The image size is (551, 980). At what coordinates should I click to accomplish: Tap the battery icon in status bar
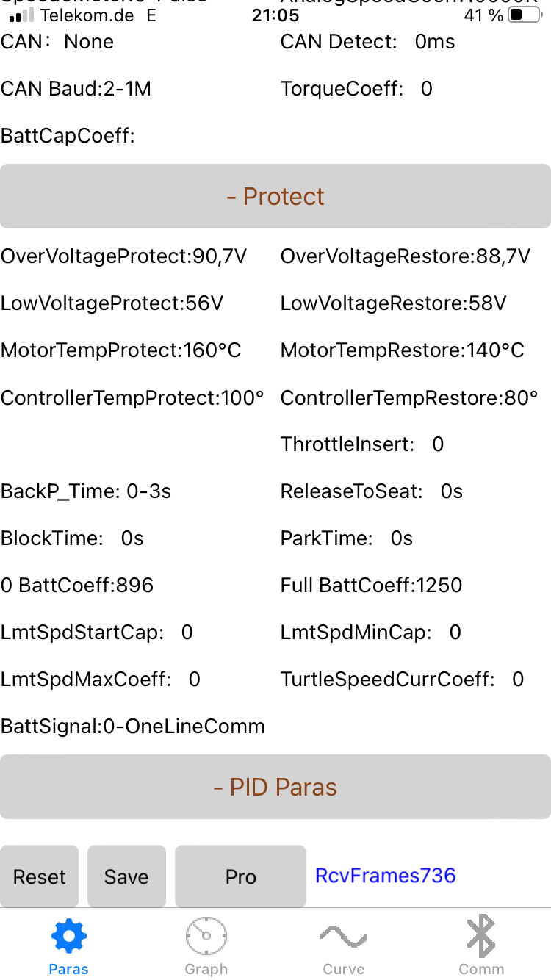[x=524, y=15]
